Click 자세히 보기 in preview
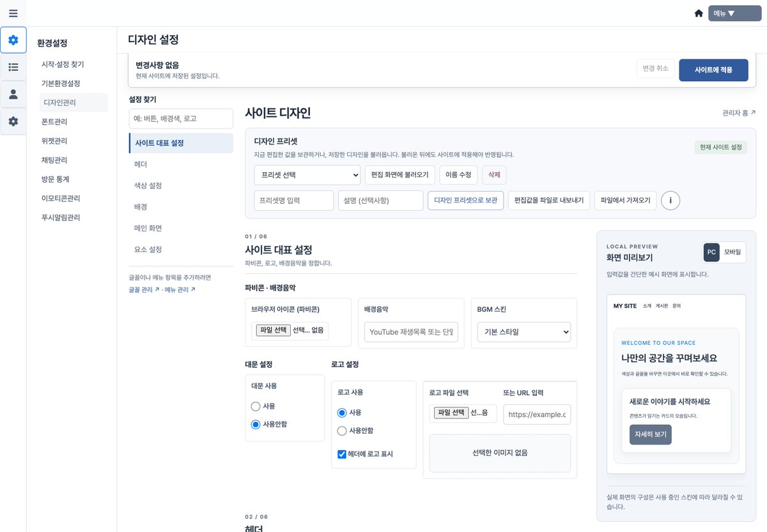This screenshot has height=532, width=767. [651, 434]
